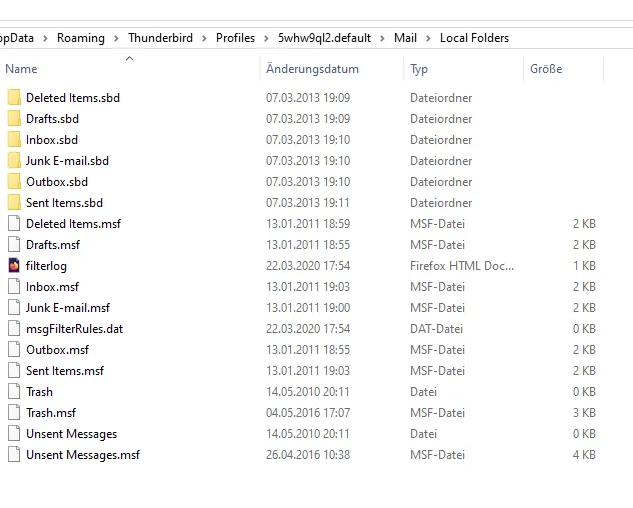Click the Sent Items.msf file icon
633x508 pixels.
14,371
